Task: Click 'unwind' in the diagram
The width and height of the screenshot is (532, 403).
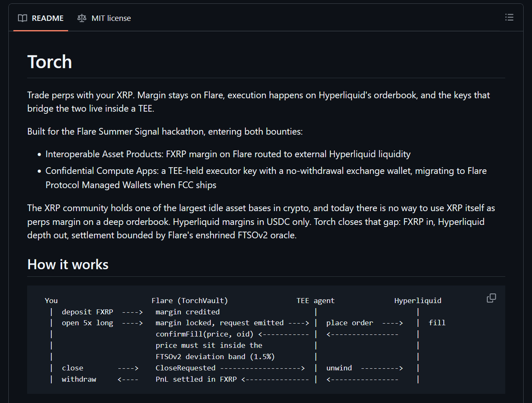Action: [339, 368]
